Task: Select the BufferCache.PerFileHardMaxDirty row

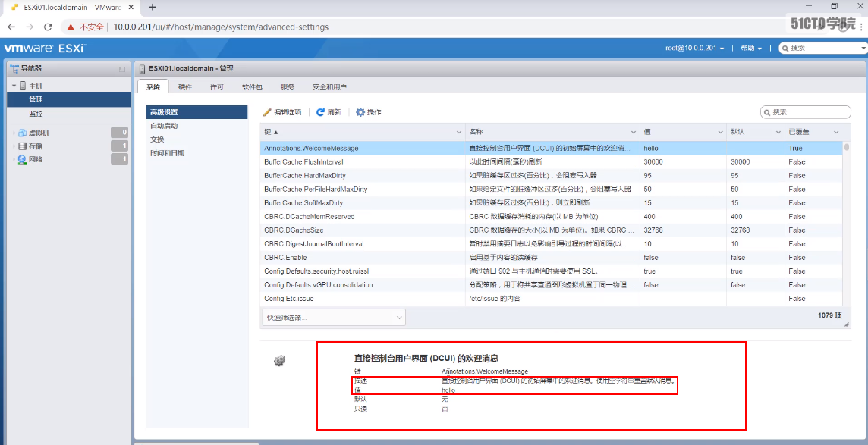Action: tap(552, 189)
